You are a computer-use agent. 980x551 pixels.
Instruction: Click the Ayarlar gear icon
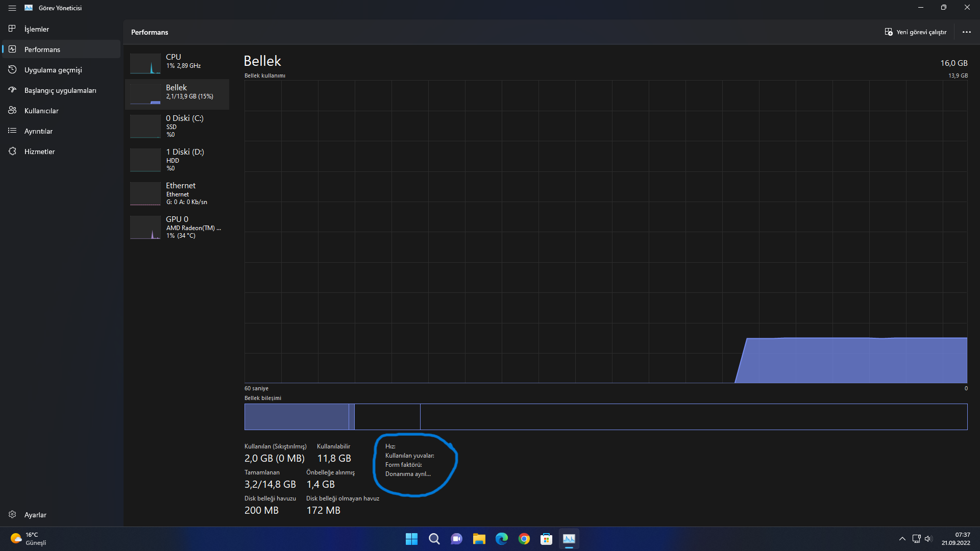pyautogui.click(x=12, y=514)
